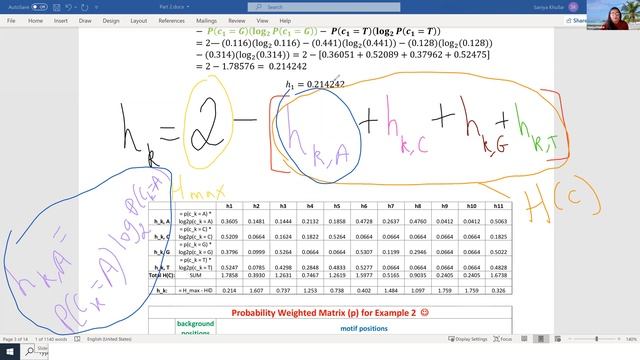The image size is (640, 360).
Task: Open the Review tab
Action: (237, 21)
